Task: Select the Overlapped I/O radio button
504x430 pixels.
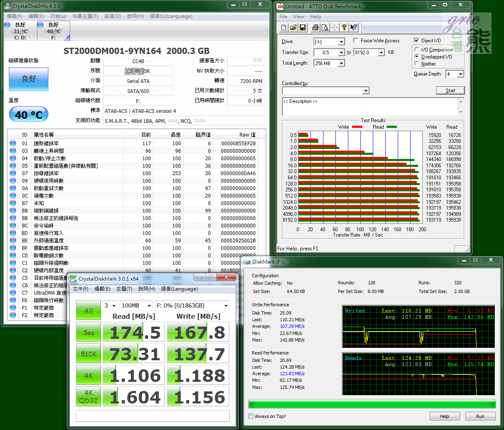Action: (417, 56)
